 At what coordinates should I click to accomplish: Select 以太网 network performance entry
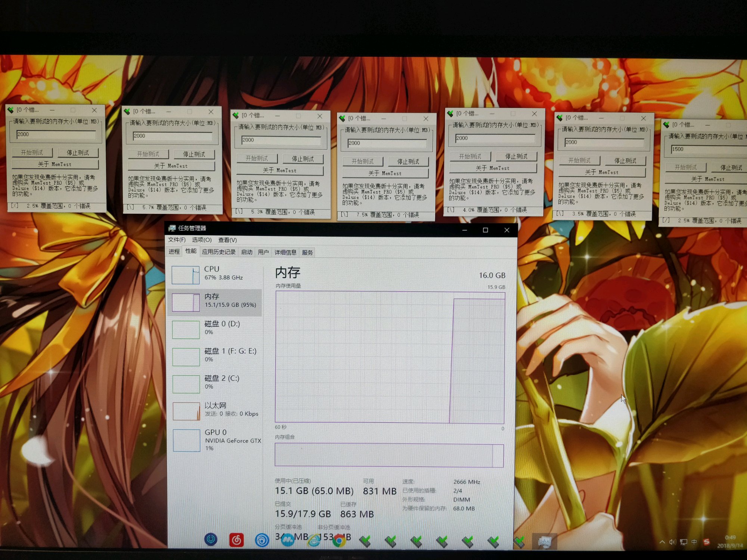pos(217,410)
